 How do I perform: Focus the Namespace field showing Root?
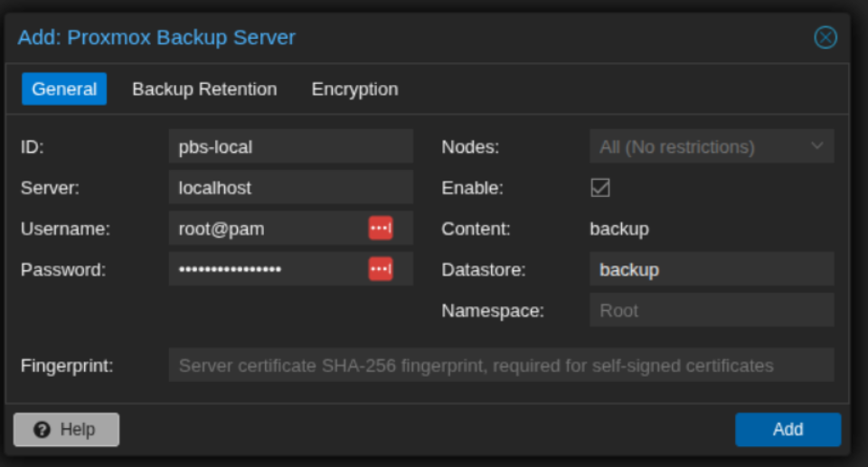(712, 311)
